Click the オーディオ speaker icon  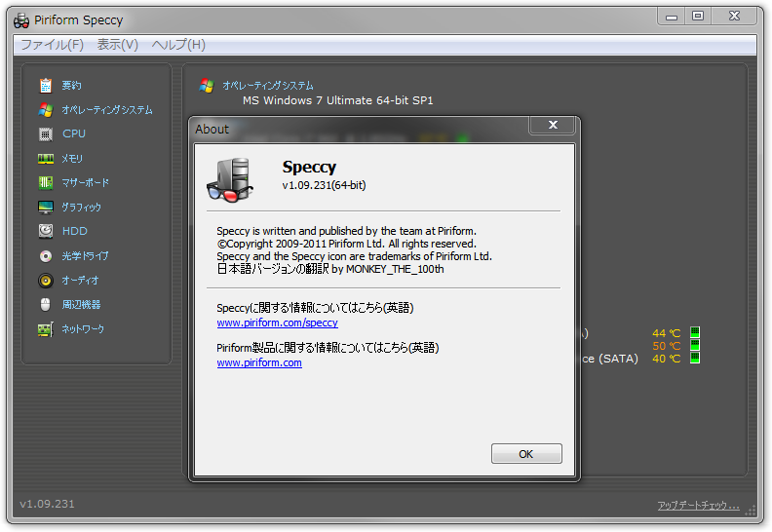click(x=45, y=281)
